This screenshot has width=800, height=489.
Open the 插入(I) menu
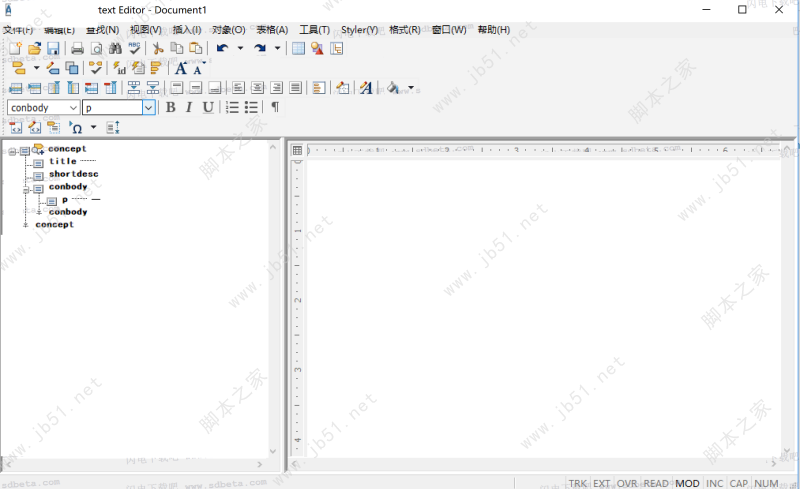tap(187, 30)
